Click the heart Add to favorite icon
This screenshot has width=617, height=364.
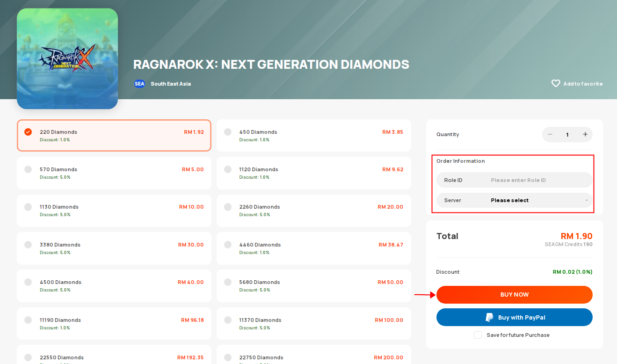pos(556,84)
